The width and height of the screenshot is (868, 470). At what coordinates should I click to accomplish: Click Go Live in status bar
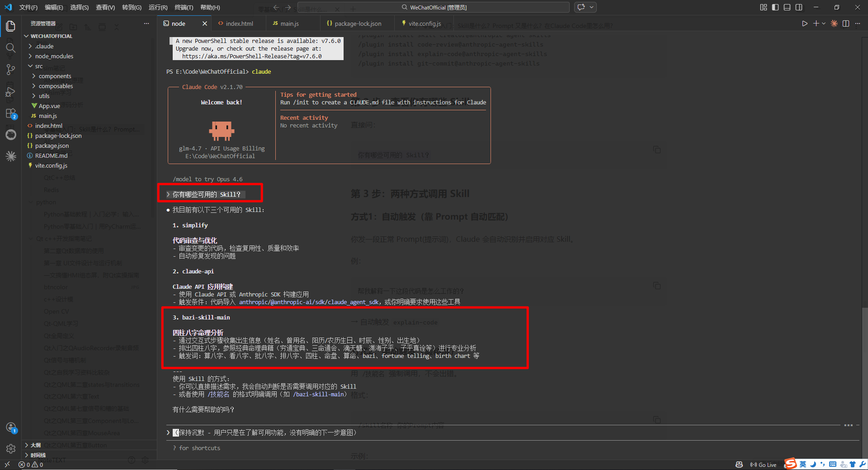click(x=763, y=465)
